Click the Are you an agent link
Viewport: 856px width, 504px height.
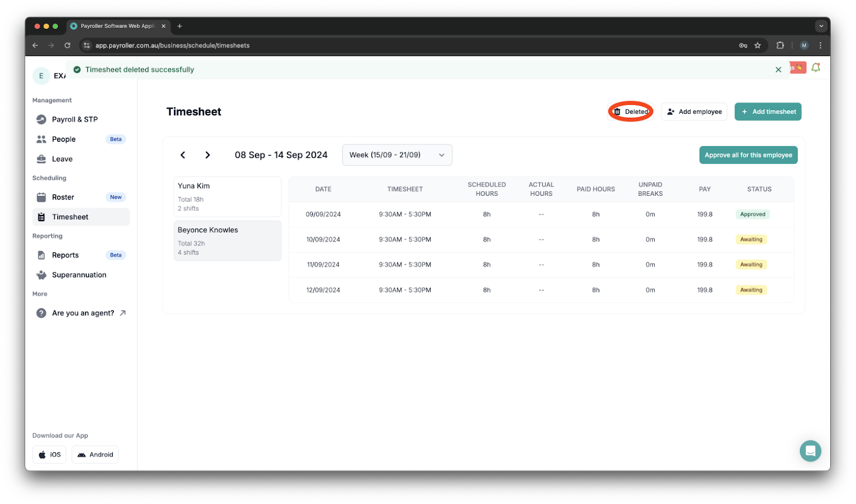83,313
